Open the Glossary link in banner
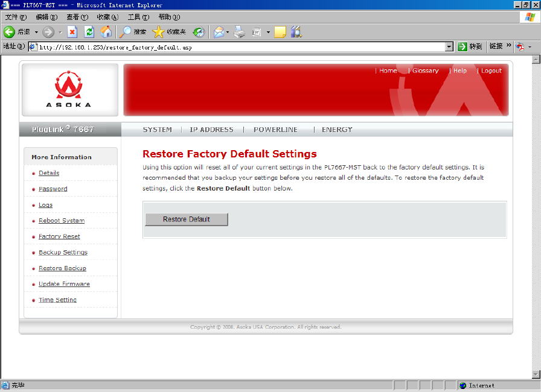Viewport: 541px width, 392px height. (x=426, y=71)
